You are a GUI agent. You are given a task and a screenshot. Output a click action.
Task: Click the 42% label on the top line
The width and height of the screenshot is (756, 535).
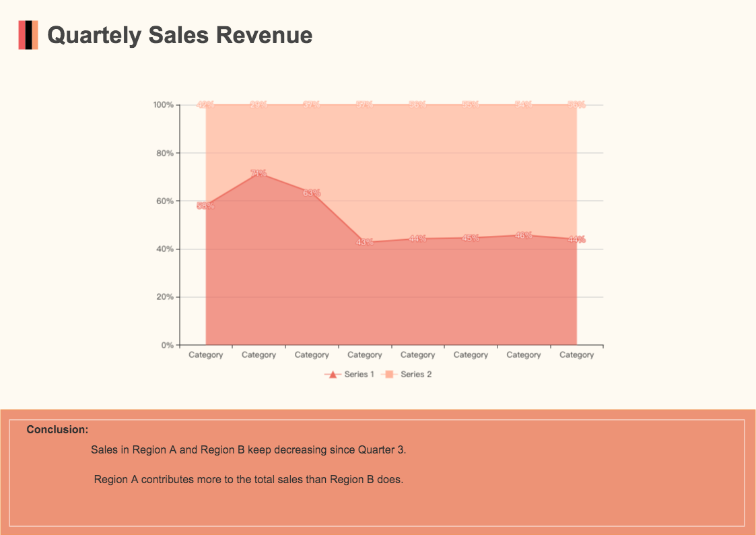coord(205,104)
